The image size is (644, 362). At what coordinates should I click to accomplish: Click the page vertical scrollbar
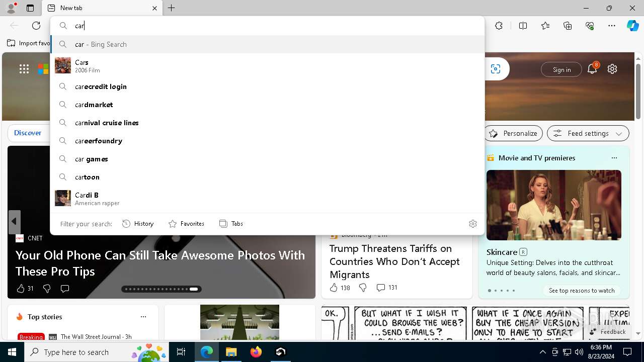click(638, 92)
